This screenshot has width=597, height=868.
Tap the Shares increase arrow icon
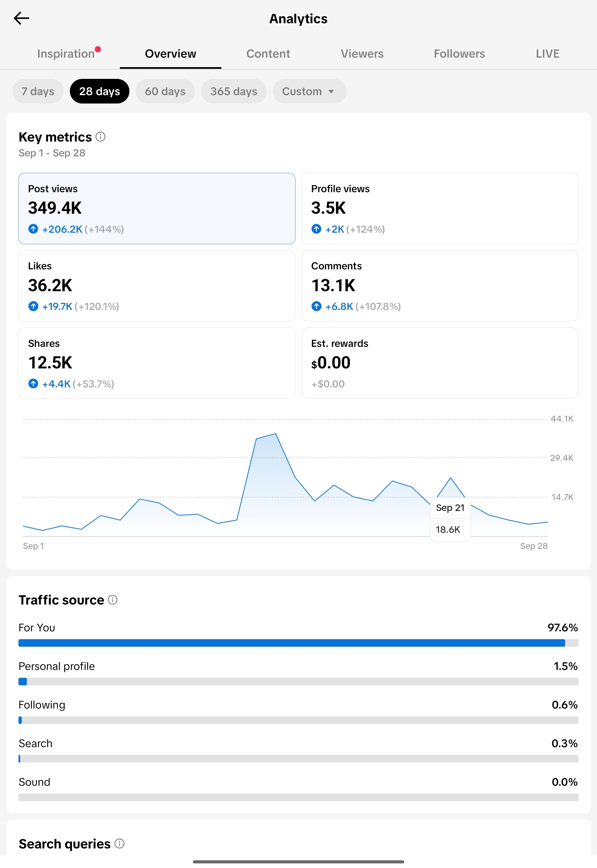[33, 383]
